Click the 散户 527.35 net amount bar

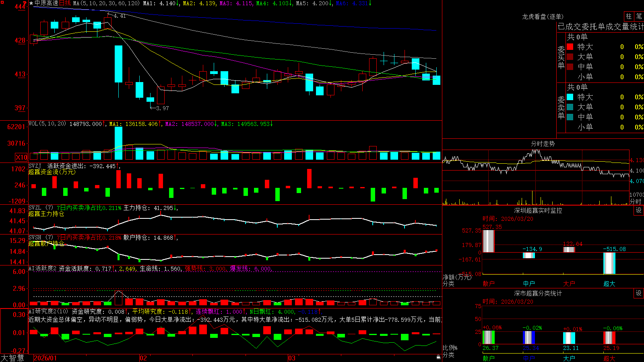(x=489, y=241)
